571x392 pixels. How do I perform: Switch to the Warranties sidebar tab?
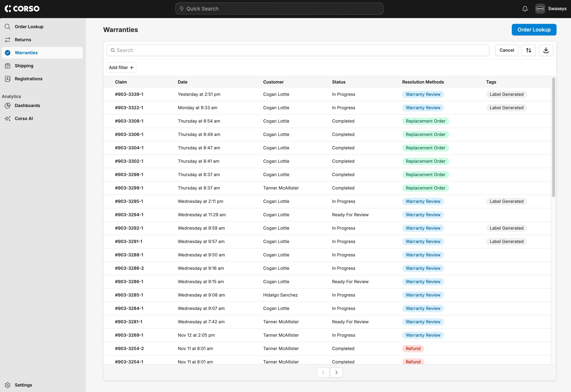click(26, 53)
